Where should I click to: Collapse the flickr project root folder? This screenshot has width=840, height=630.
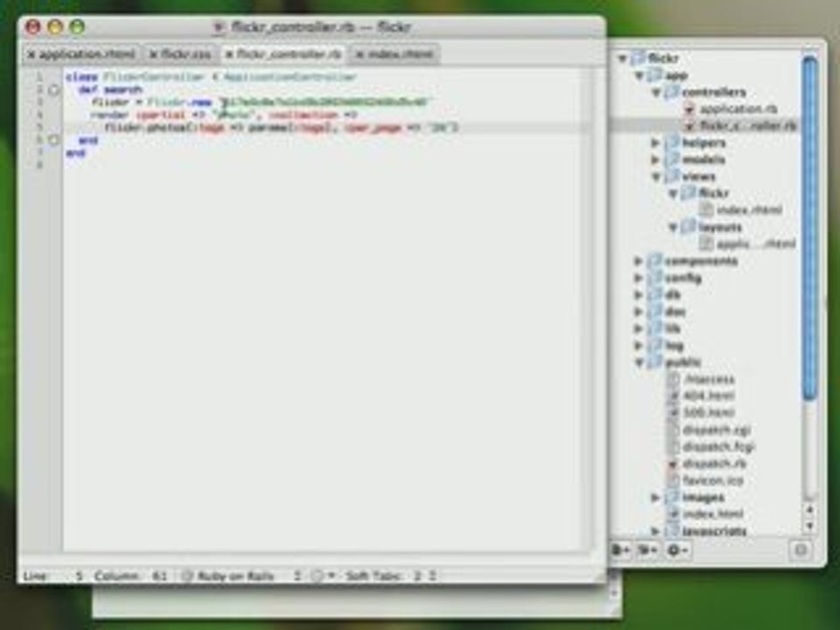(x=622, y=58)
